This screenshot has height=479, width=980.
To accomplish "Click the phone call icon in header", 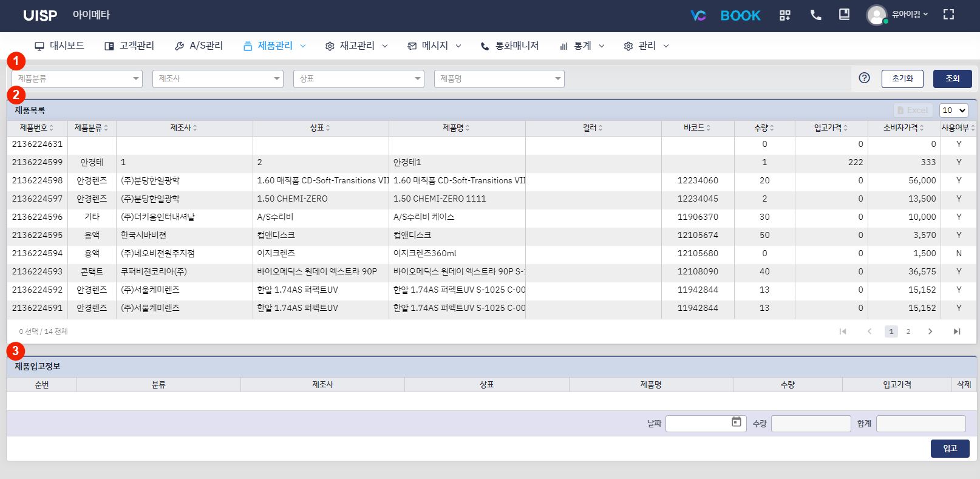I will (x=816, y=15).
